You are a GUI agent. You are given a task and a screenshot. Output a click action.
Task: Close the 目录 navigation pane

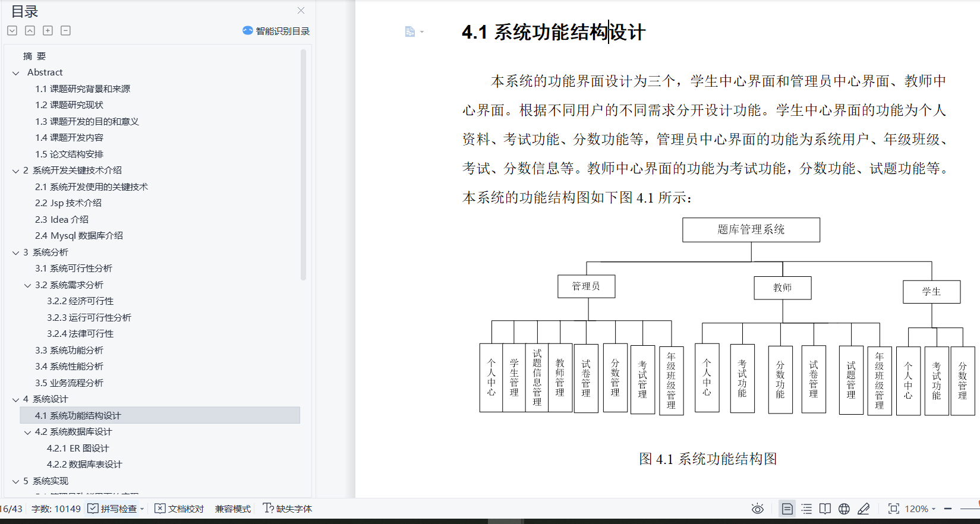[x=301, y=10]
